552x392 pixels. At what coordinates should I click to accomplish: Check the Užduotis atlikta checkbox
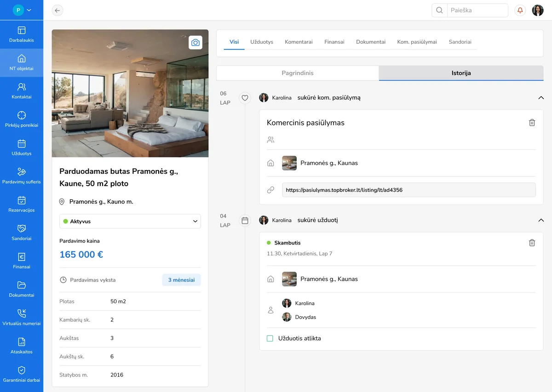tap(270, 339)
